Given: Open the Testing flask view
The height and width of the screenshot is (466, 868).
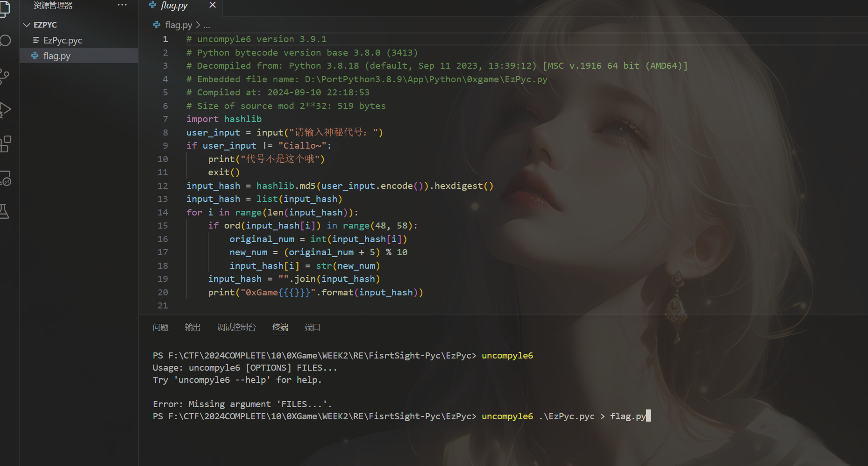Looking at the screenshot, I should [x=4, y=211].
